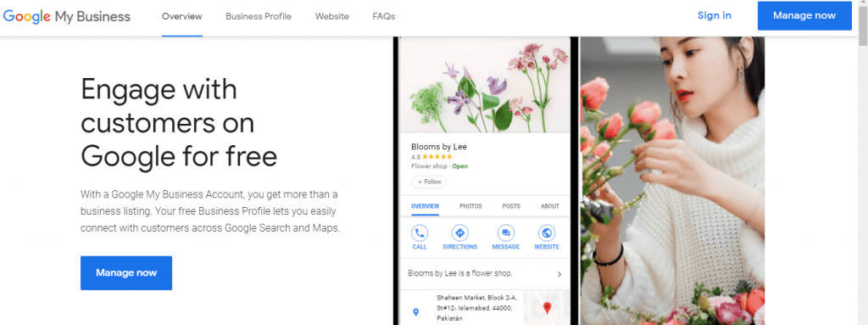Select the ABOUT tab in phone mockup

(x=549, y=206)
